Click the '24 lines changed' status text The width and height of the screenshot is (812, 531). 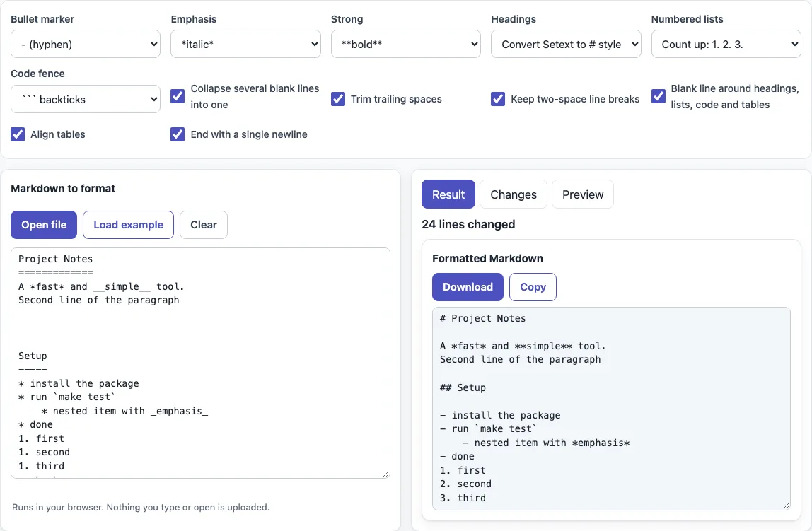pos(468,224)
